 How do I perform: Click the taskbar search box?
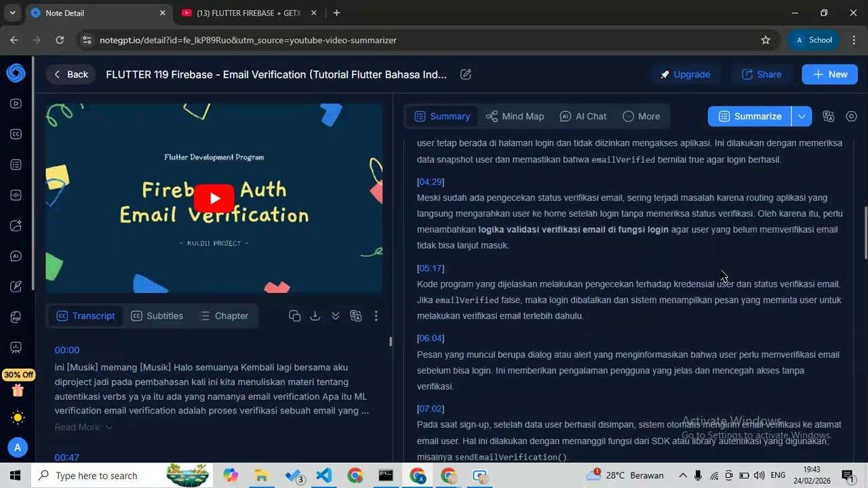(x=122, y=475)
